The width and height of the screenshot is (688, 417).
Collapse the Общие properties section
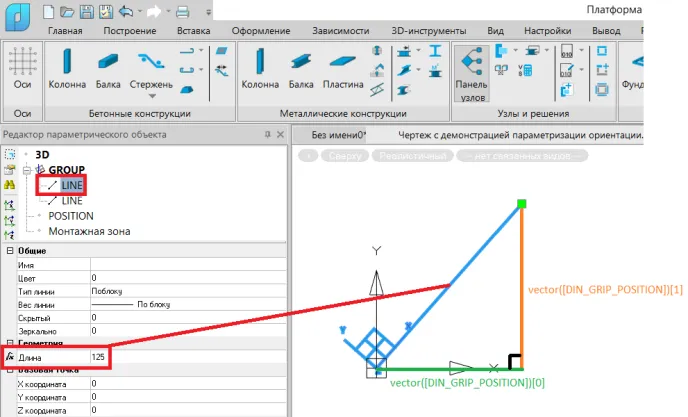pos(10,249)
